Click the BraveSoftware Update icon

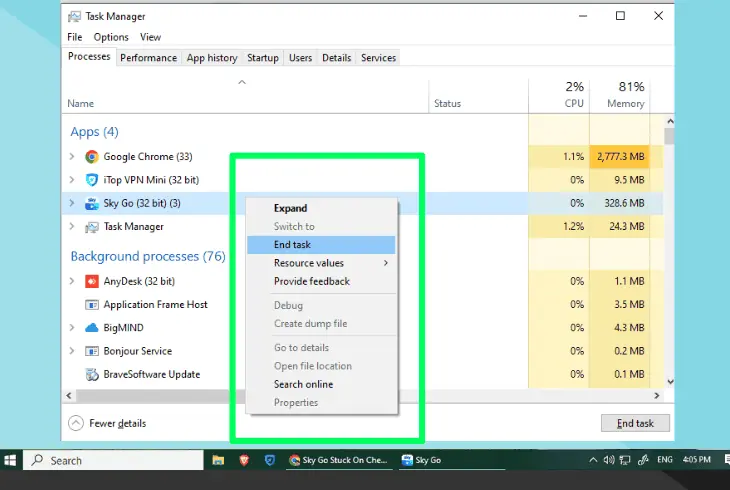[x=92, y=375]
